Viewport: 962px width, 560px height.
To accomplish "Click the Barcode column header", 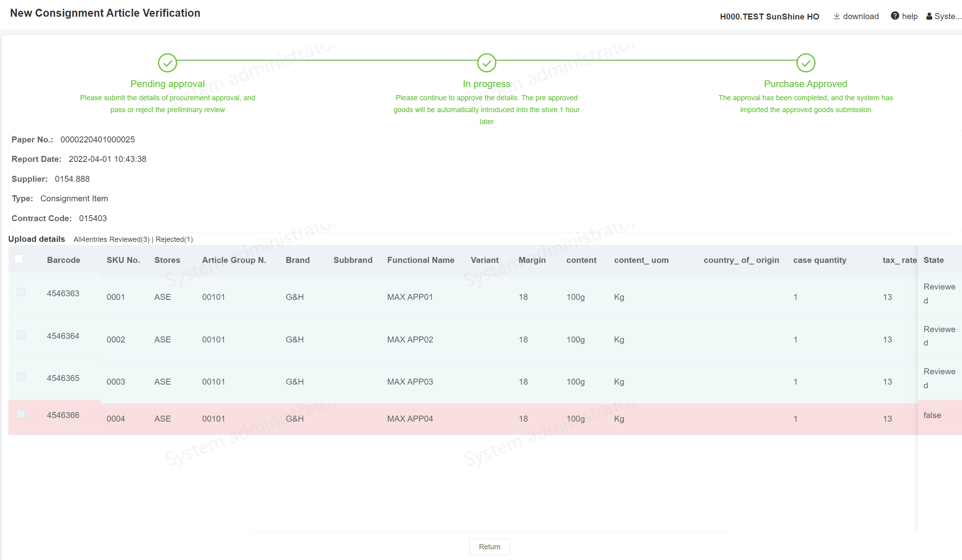I will pyautogui.click(x=64, y=260).
